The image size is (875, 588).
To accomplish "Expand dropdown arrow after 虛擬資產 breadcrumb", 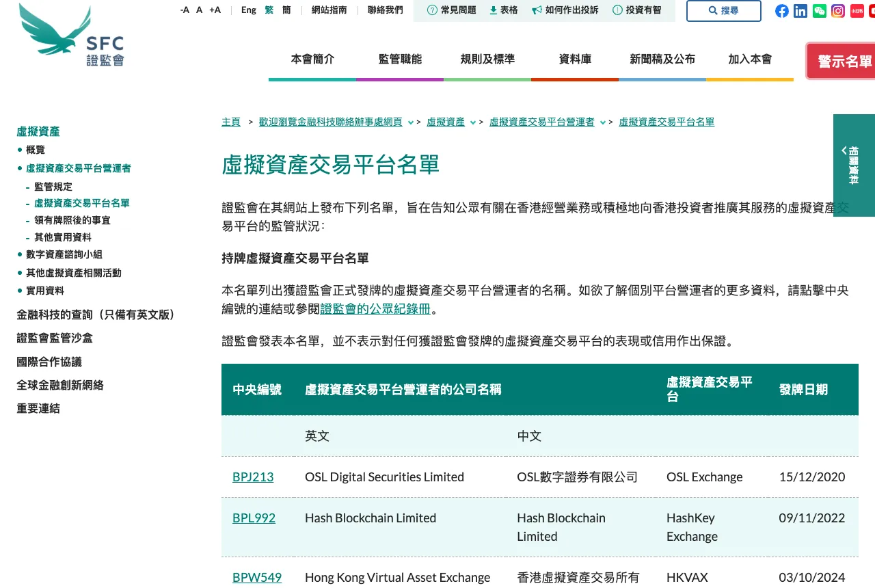I will [x=472, y=122].
